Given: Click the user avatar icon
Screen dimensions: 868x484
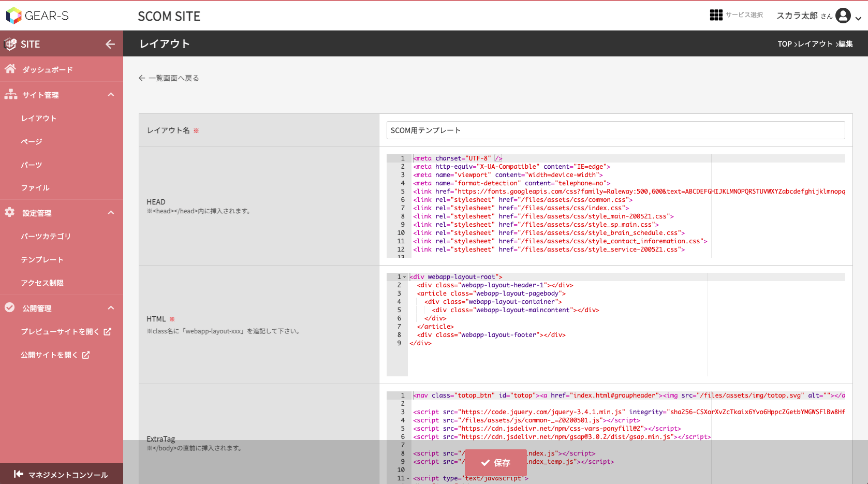Looking at the screenshot, I should tap(843, 16).
